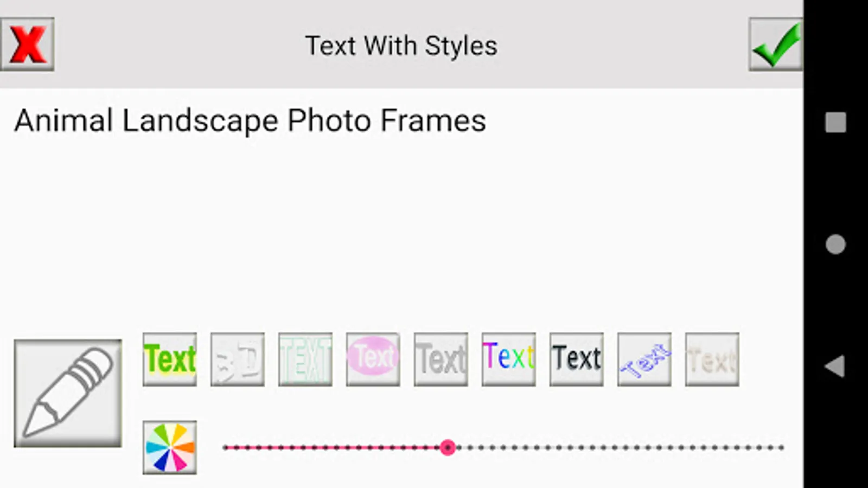The width and height of the screenshot is (868, 488).
Task: Select the slanted blue sketch text style
Action: pyautogui.click(x=643, y=358)
